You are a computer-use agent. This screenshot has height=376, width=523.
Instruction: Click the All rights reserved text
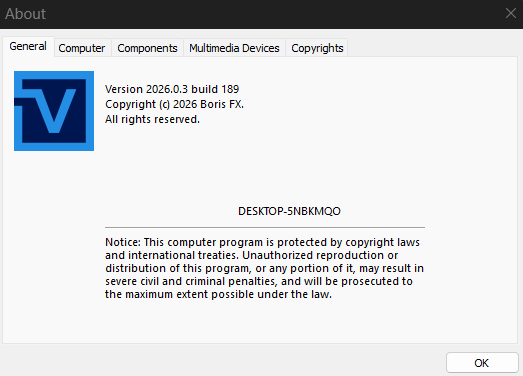[152, 119]
